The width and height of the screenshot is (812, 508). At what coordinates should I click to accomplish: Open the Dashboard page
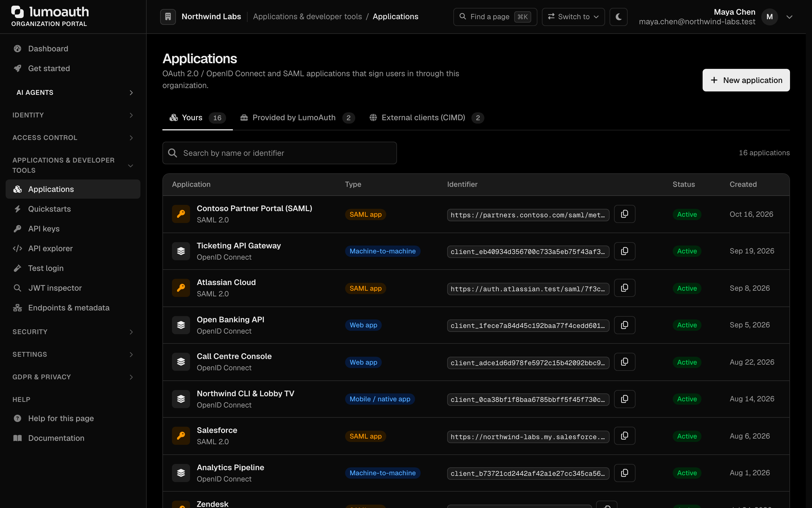pyautogui.click(x=73, y=49)
